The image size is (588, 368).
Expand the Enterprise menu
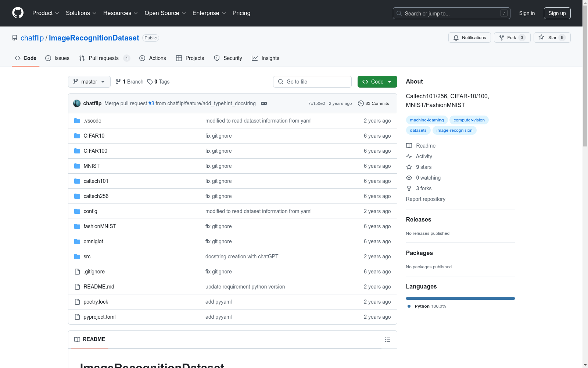209,13
